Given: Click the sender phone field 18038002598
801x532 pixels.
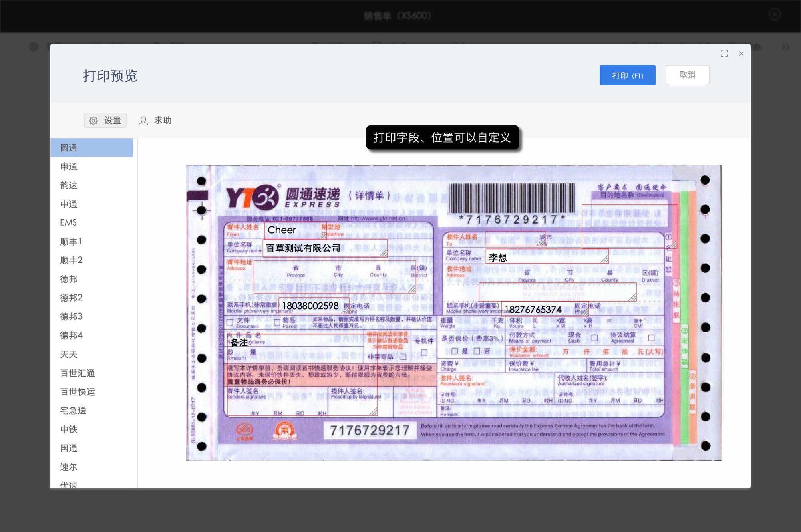Looking at the screenshot, I should [314, 306].
